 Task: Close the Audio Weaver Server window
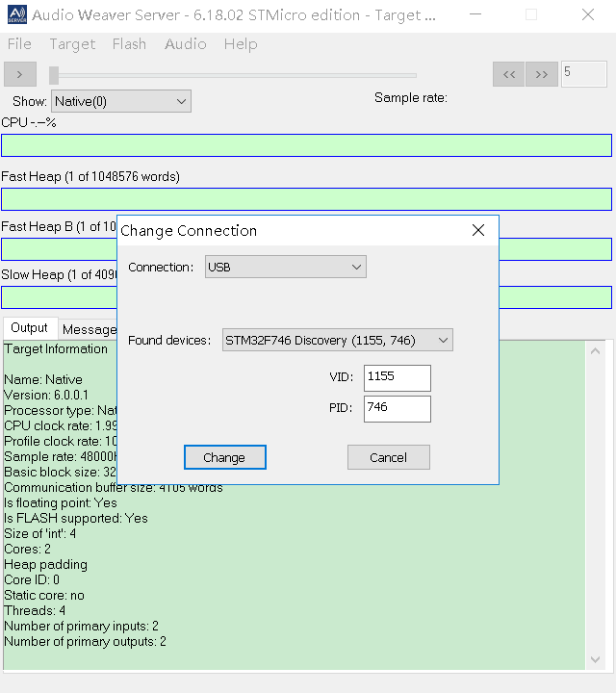click(x=588, y=14)
